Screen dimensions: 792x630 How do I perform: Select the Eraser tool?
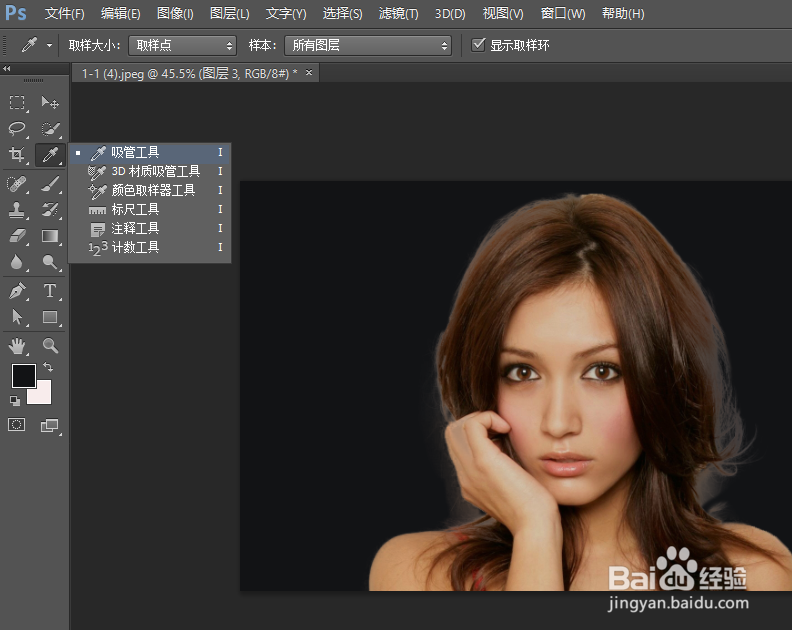pyautogui.click(x=17, y=236)
